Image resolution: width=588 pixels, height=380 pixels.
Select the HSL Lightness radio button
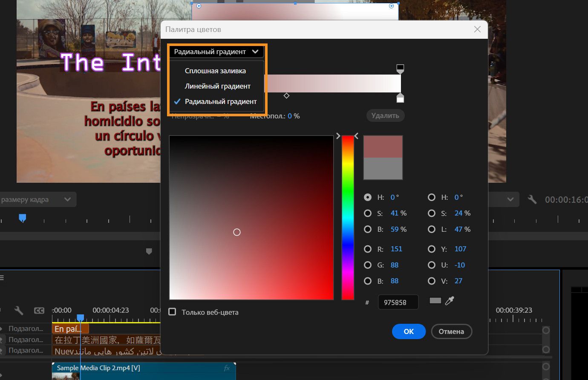(432, 229)
